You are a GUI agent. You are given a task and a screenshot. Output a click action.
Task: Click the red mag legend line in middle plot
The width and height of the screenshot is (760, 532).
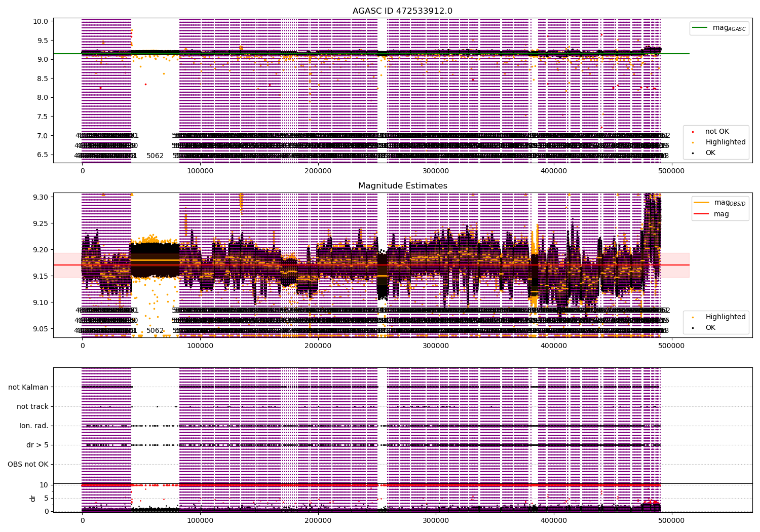point(702,214)
